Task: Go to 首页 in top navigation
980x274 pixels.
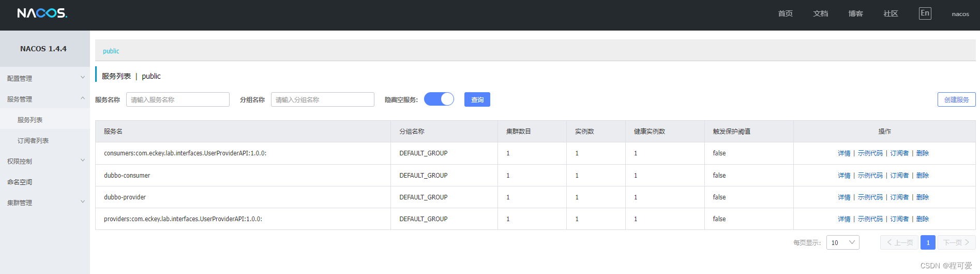Action: tap(786, 13)
